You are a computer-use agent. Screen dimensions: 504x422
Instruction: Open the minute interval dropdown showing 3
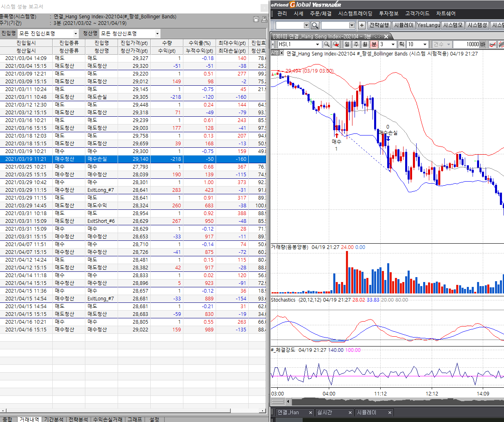[x=393, y=44]
